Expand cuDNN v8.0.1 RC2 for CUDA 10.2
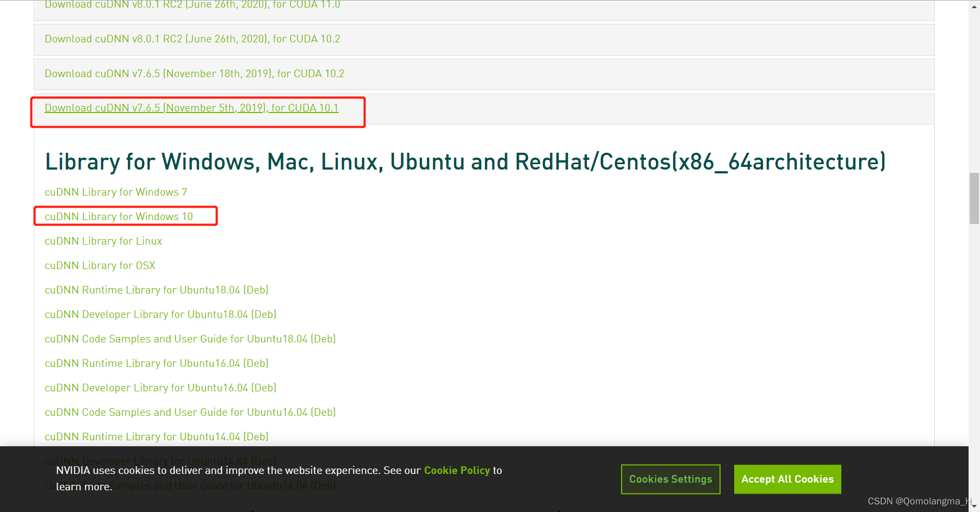The width and height of the screenshot is (980, 512). tap(192, 39)
